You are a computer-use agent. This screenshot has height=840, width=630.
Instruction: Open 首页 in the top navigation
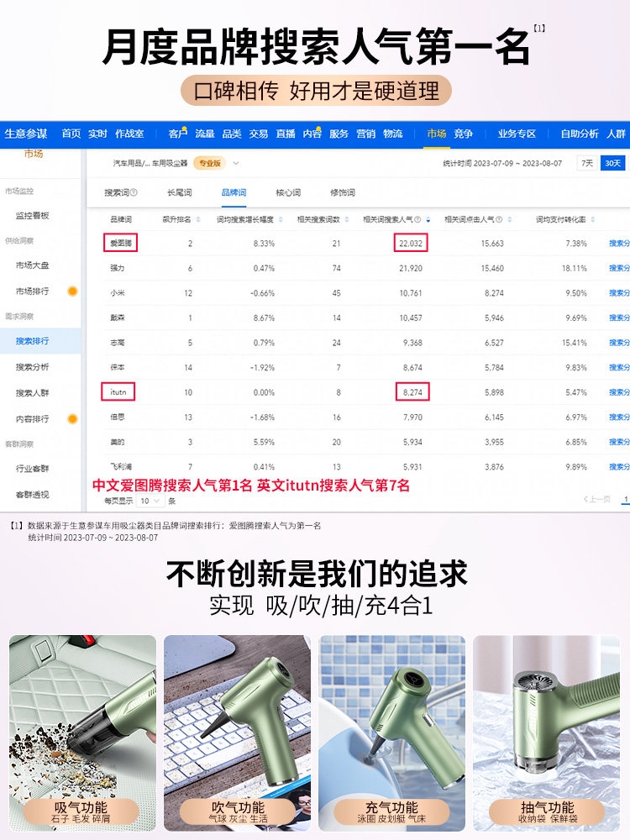(71, 134)
